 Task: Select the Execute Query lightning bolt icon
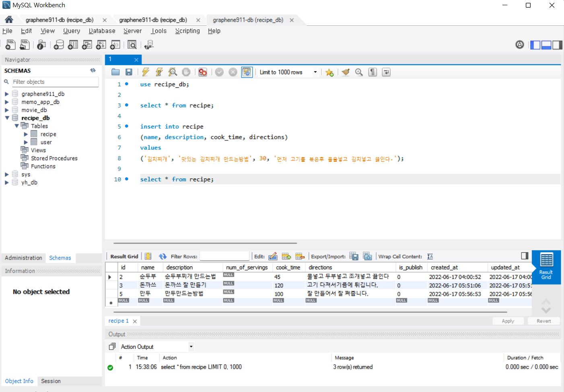point(145,72)
